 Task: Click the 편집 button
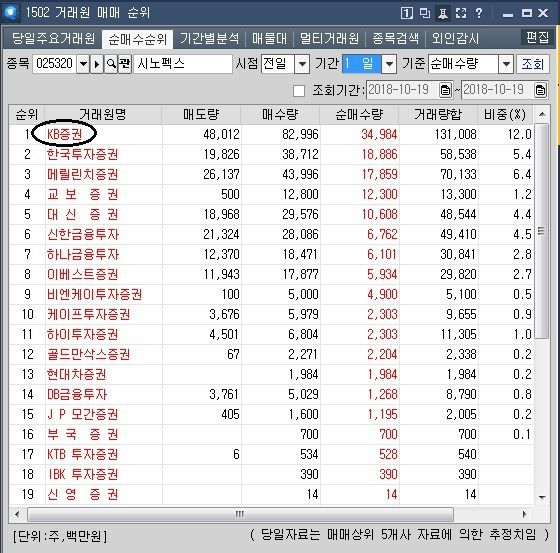pyautogui.click(x=537, y=37)
